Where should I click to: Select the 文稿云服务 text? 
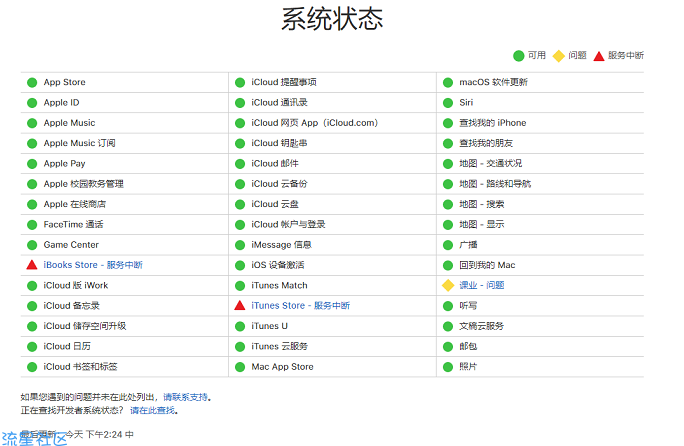(482, 326)
